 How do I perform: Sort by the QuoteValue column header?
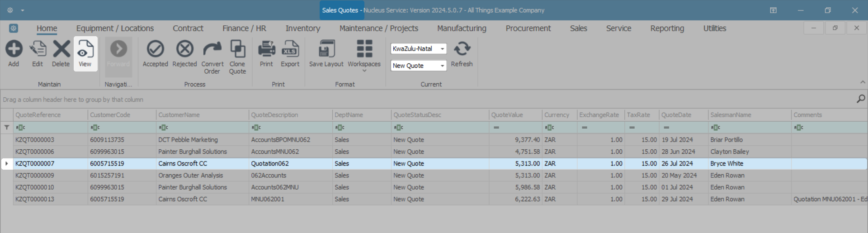[x=515, y=115]
